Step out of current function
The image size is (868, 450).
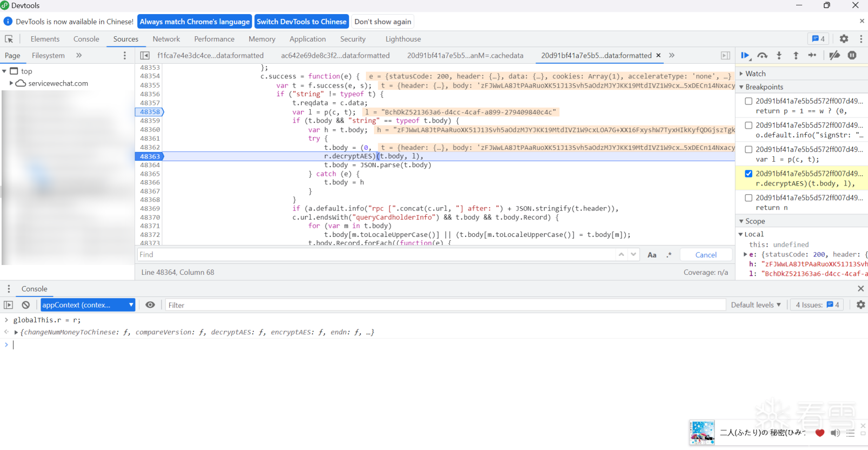(x=796, y=55)
